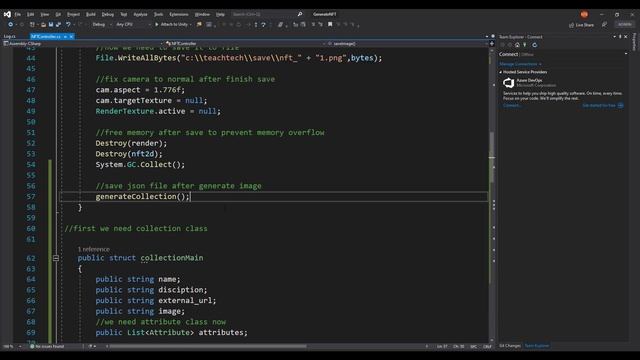The width and height of the screenshot is (640, 360).
Task: Close the Team Explorer panel
Action: [x=625, y=37]
